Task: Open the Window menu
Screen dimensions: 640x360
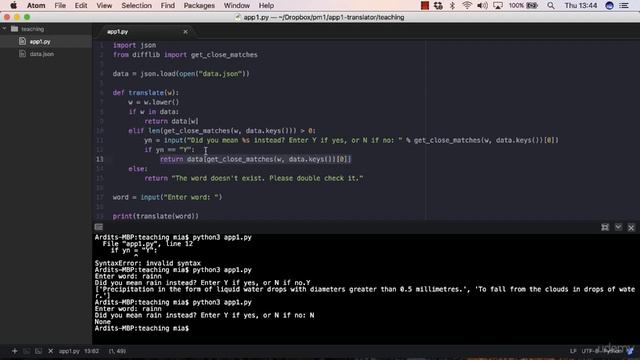Action: coord(237,6)
